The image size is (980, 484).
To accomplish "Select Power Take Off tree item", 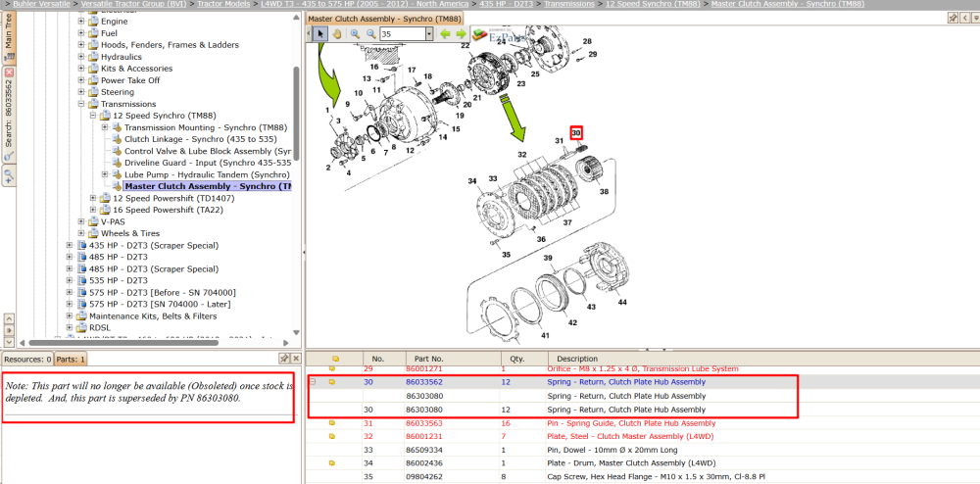I will 130,80.
